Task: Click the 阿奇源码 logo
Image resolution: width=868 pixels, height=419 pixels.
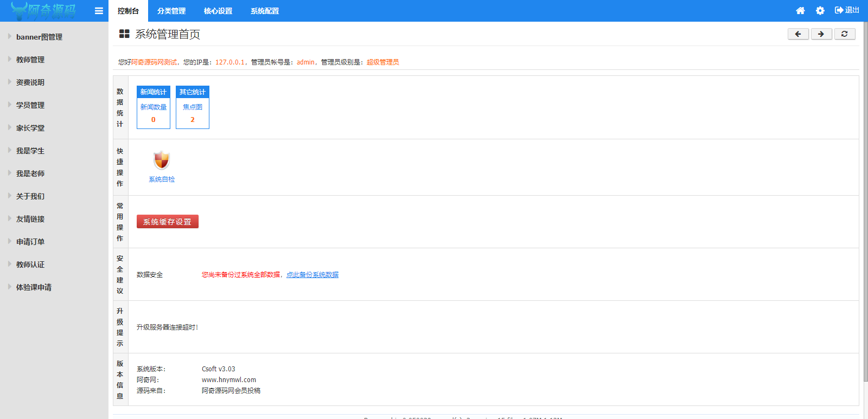Action: pyautogui.click(x=44, y=10)
